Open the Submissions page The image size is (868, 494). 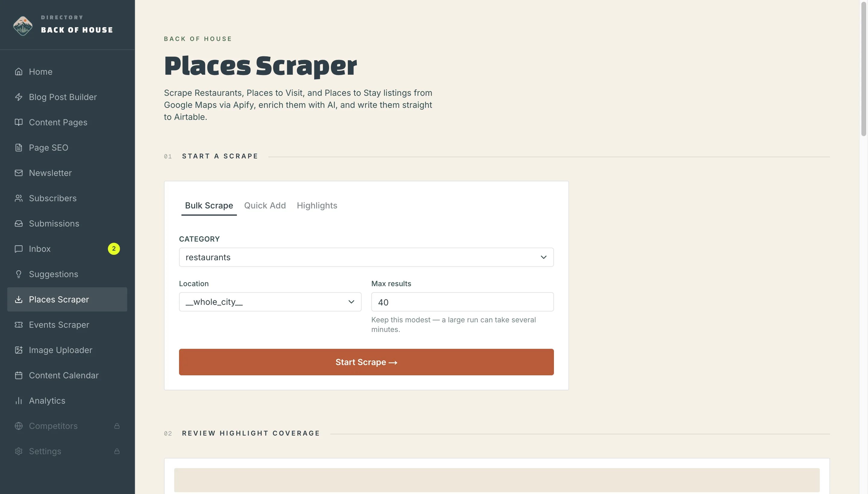click(67, 224)
